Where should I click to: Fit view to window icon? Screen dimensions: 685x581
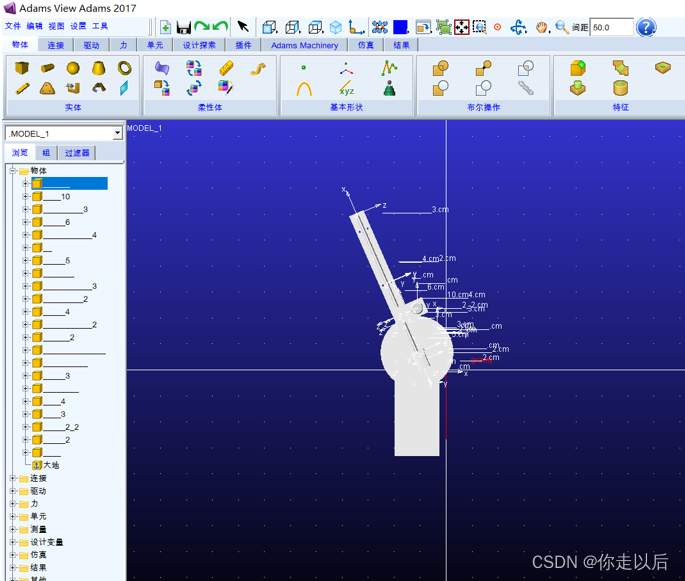[x=462, y=27]
